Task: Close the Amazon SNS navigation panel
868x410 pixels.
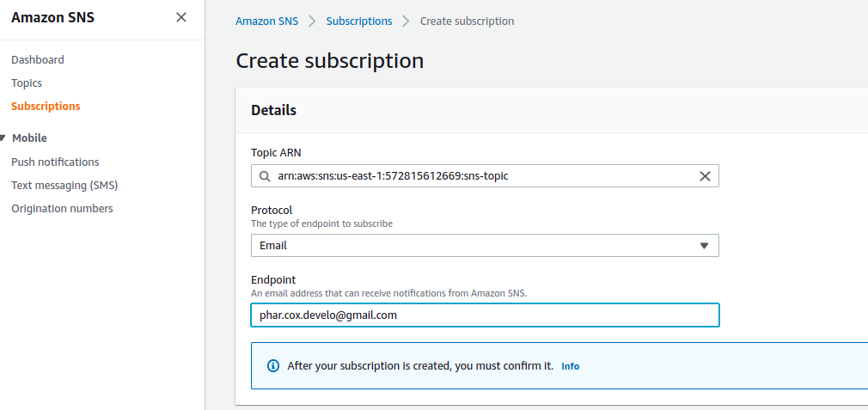Action: click(x=181, y=17)
